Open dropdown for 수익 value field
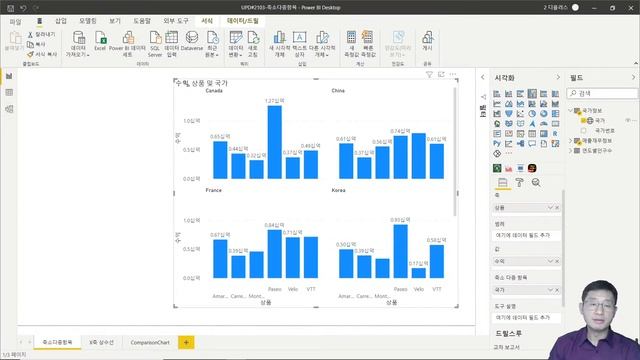The image size is (640, 360). click(x=550, y=261)
